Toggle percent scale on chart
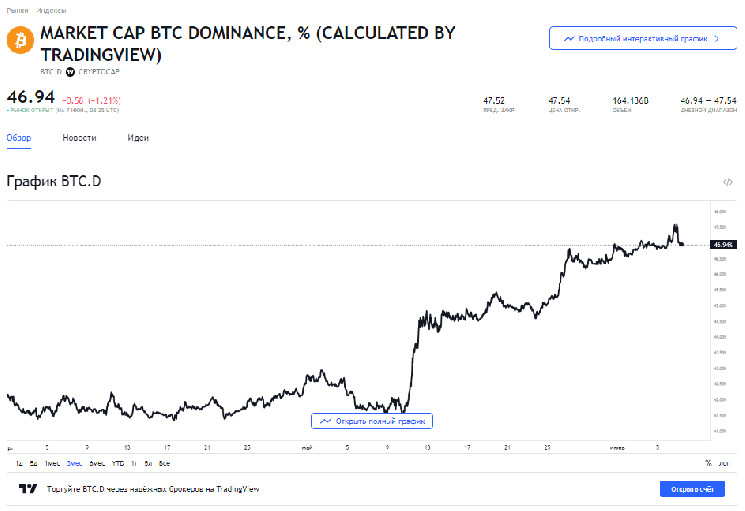745x511 pixels. click(708, 463)
